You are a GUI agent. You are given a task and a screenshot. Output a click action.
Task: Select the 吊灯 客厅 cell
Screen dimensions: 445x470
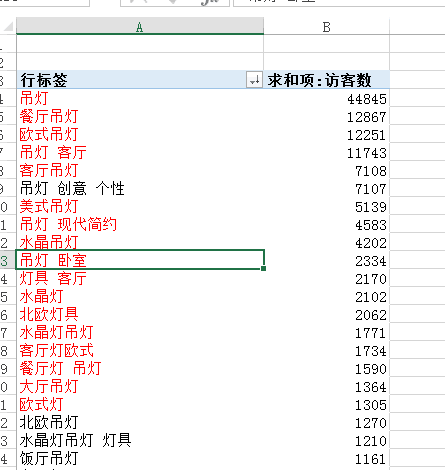140,152
